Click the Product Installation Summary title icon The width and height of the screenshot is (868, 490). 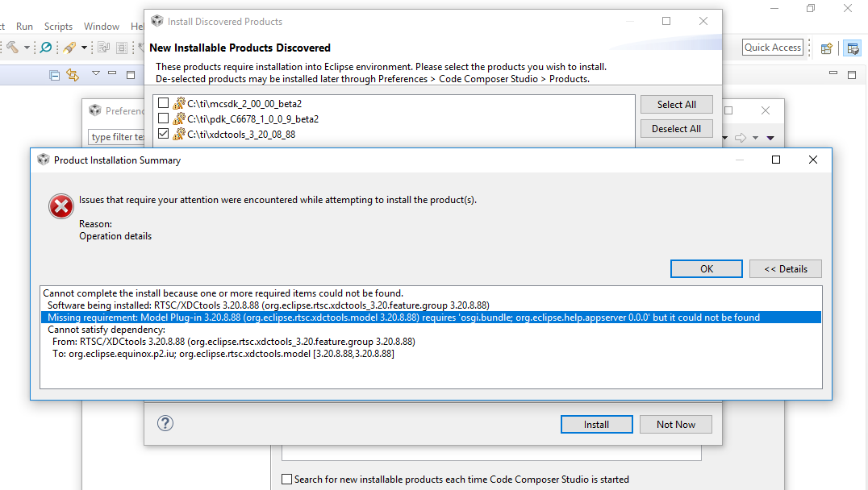(44, 160)
